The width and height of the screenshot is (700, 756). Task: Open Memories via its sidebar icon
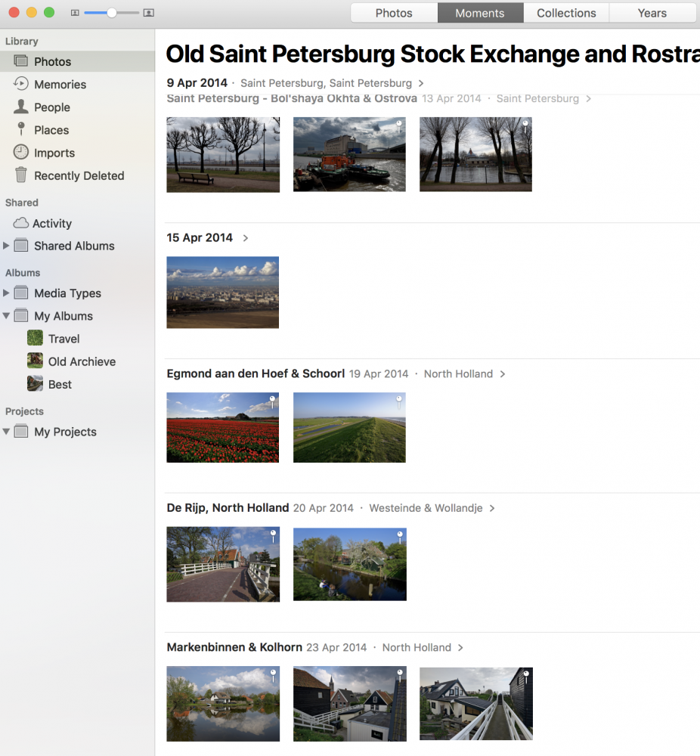click(20, 84)
